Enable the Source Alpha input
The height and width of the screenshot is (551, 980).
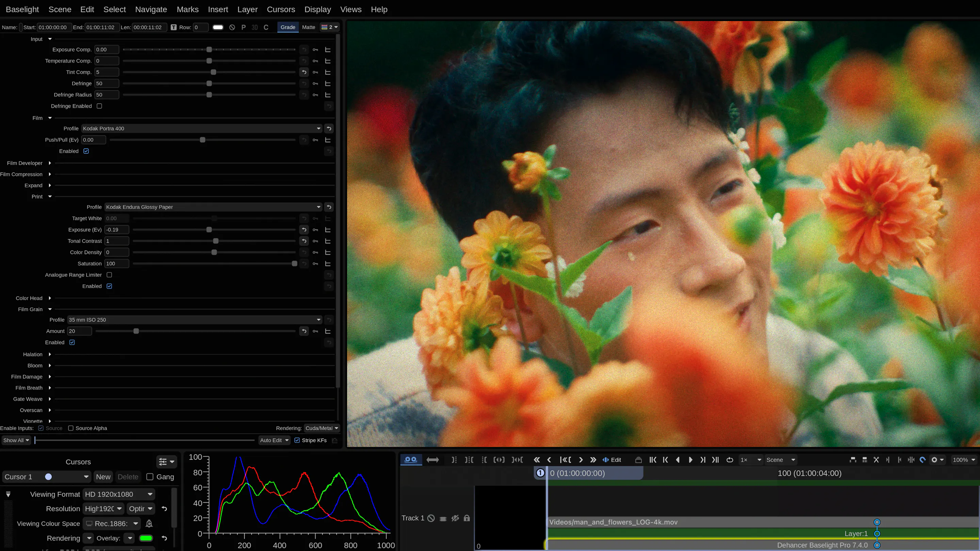point(71,428)
